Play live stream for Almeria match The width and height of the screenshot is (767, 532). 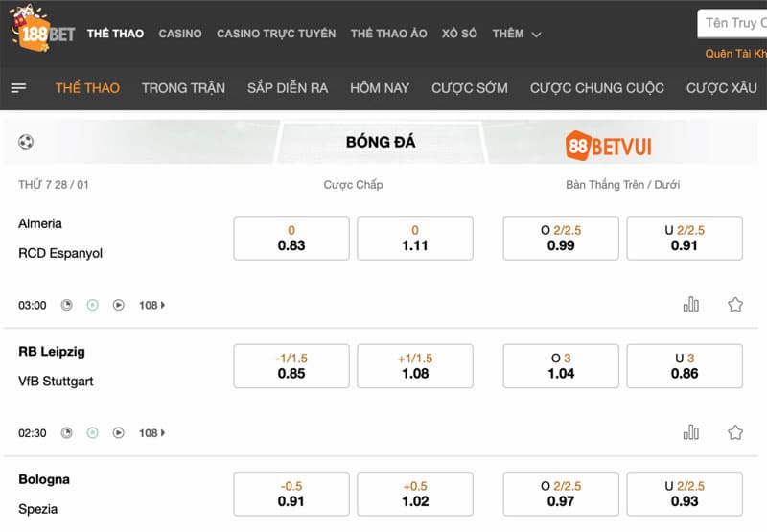click(x=118, y=305)
